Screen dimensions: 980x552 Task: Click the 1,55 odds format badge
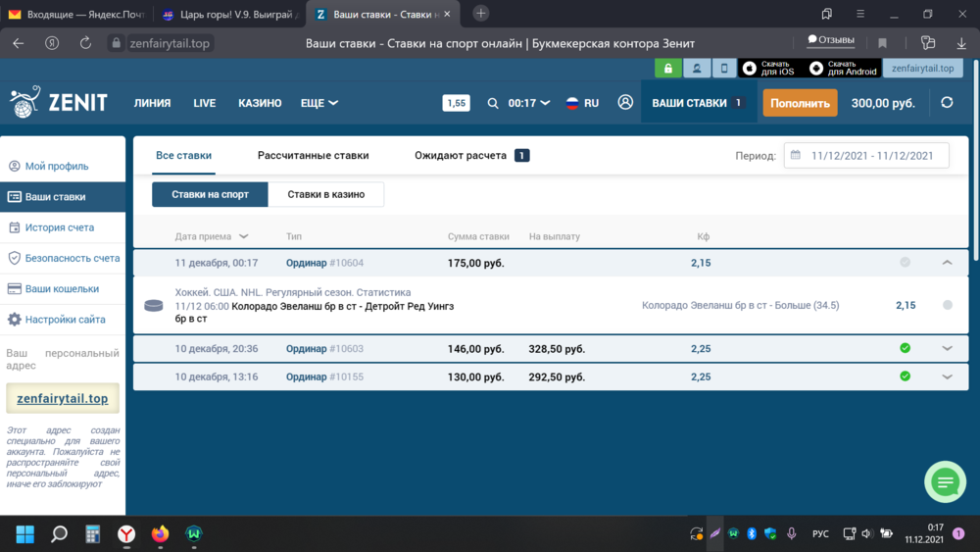tap(456, 103)
